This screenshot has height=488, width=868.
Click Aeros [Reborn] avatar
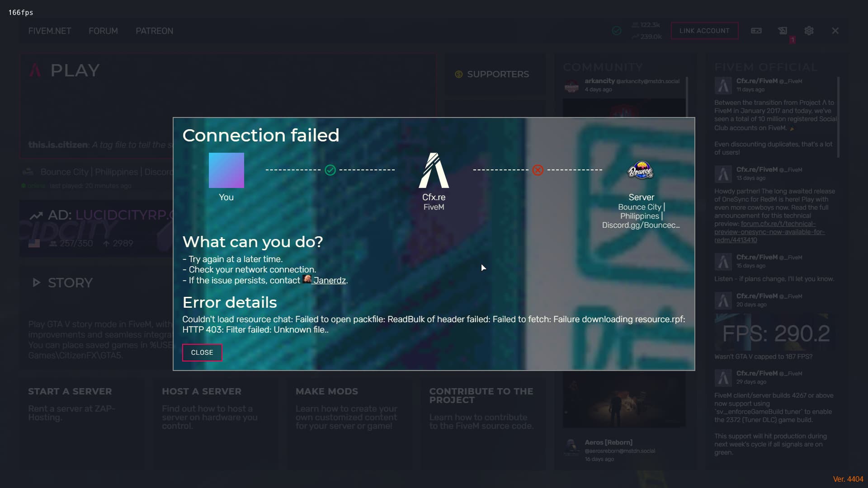click(571, 446)
